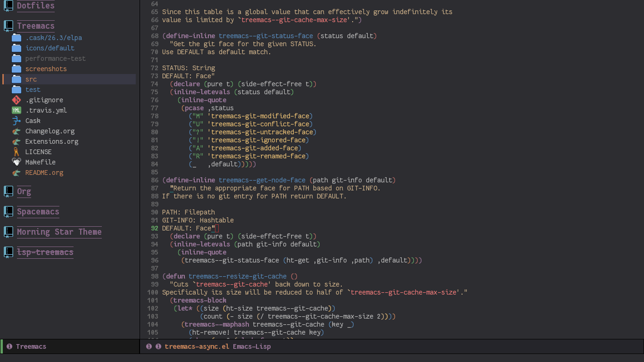Click the book icon next to Treemacs project
The height and width of the screenshot is (362, 644).
pos(8,25)
